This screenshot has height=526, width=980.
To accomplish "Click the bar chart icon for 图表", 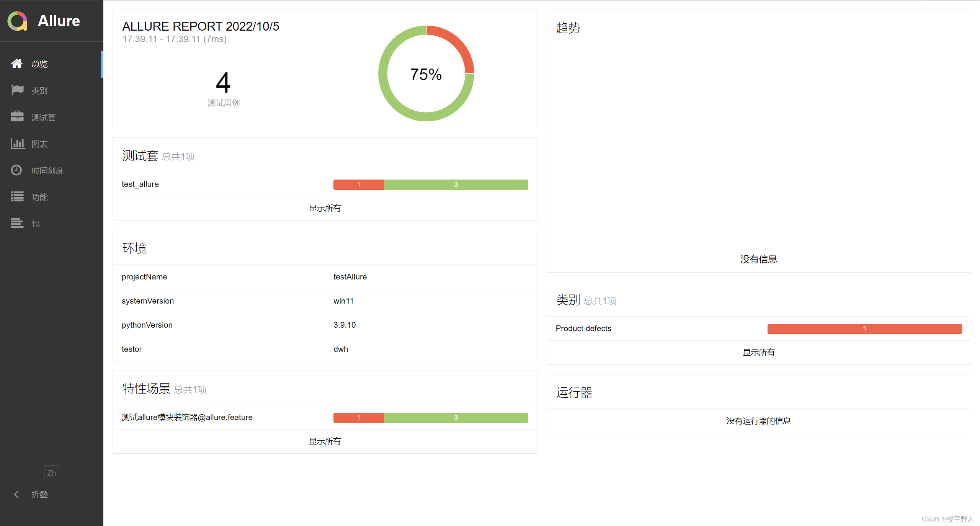I will click(17, 144).
